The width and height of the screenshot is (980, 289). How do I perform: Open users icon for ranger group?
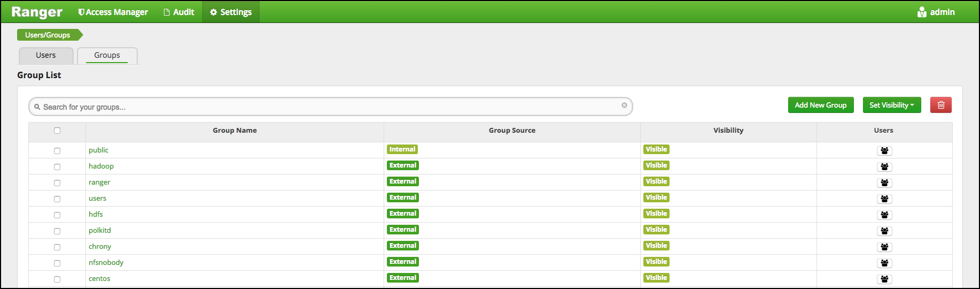click(884, 183)
